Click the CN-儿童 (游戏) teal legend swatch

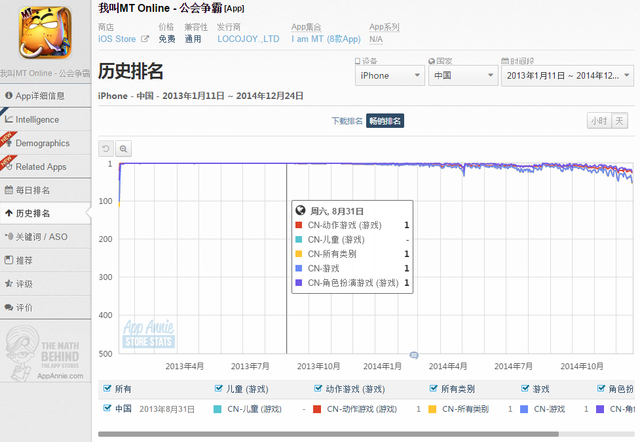coord(218,409)
